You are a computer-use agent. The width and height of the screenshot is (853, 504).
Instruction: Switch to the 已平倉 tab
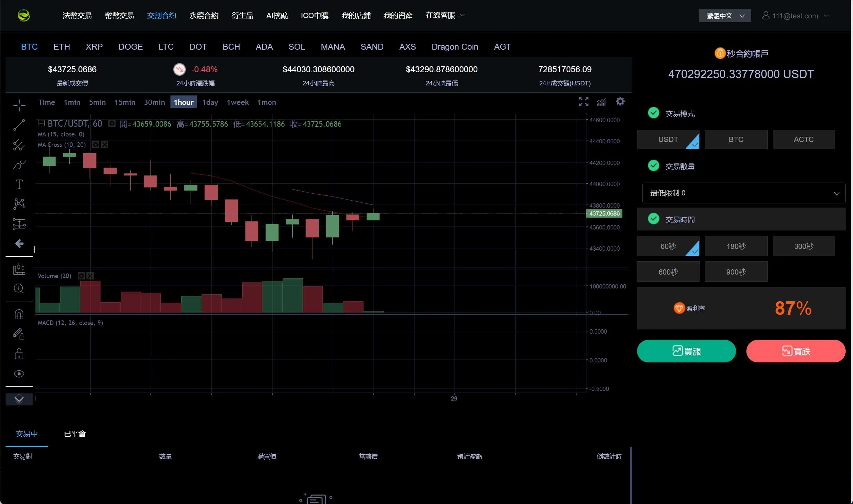[75, 434]
